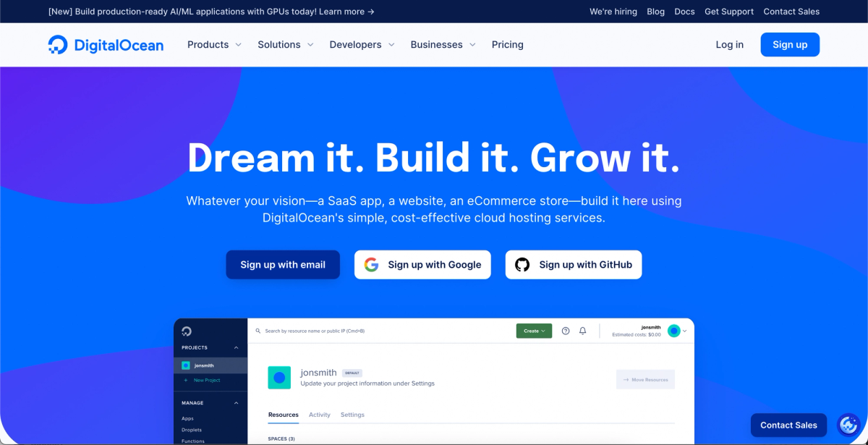Open the Solutions dropdown

[286, 45]
